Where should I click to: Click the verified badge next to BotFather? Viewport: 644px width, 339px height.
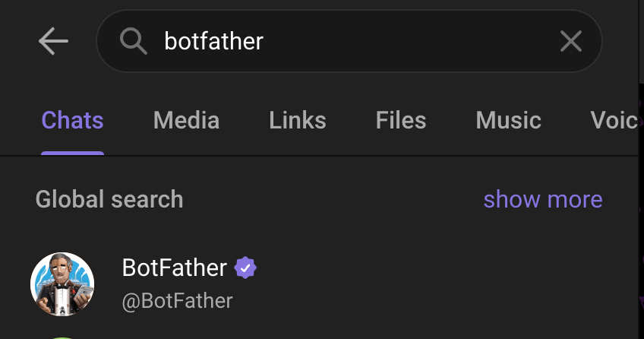click(x=245, y=268)
